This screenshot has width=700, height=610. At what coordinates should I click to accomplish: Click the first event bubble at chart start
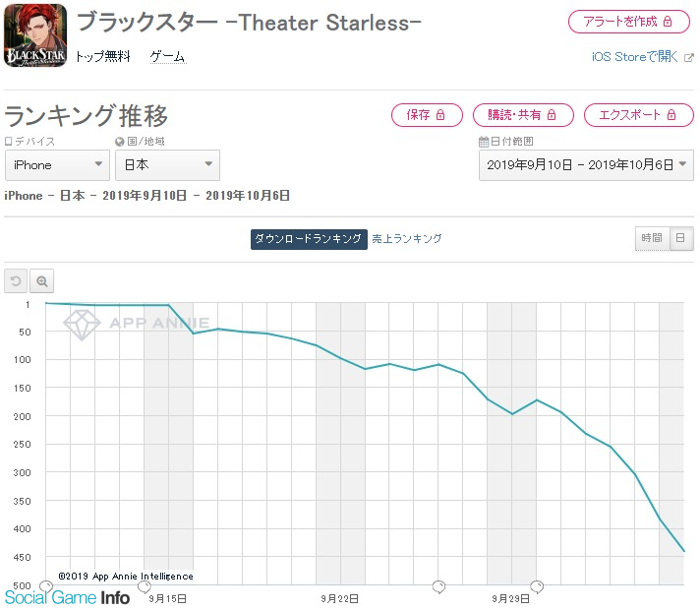click(46, 585)
